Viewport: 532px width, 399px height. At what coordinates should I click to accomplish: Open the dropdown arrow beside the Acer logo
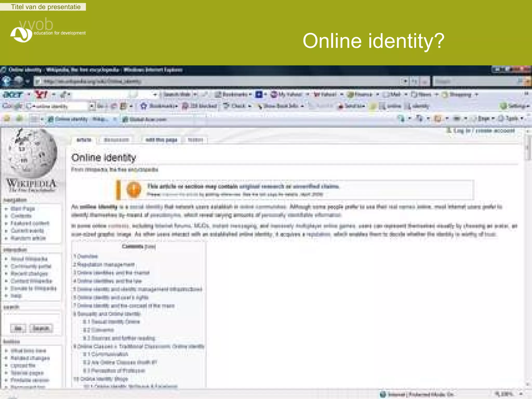(29, 95)
